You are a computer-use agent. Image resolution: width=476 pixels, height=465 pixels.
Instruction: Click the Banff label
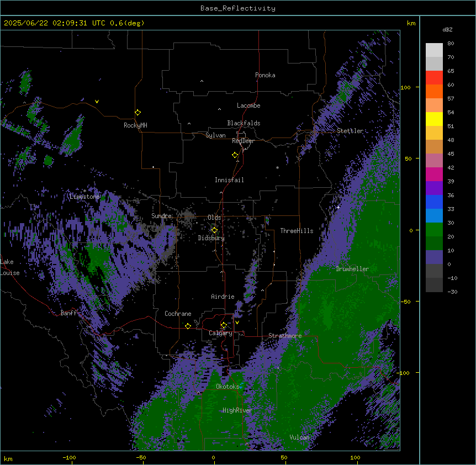(x=68, y=313)
